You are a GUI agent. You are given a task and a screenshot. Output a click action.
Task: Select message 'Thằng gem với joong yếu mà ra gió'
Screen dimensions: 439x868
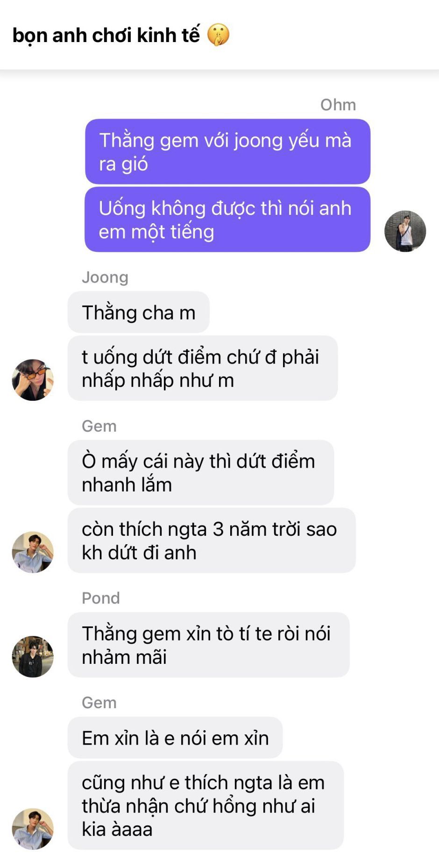coord(227,151)
